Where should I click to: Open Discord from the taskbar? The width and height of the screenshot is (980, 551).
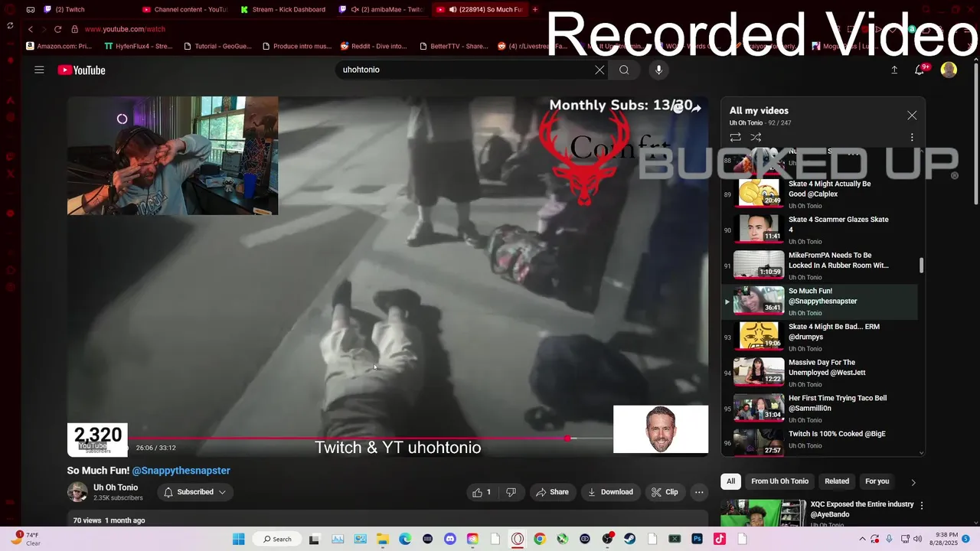450,539
